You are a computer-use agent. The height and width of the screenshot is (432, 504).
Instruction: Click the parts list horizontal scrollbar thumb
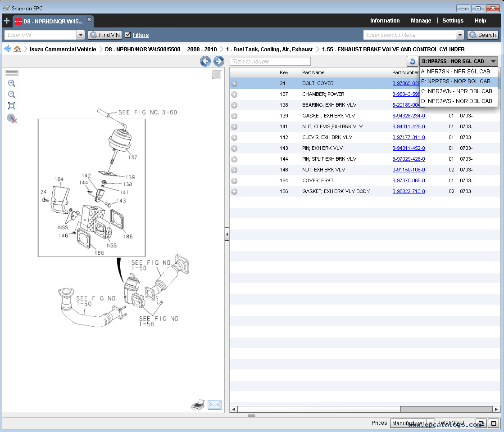tap(319, 409)
